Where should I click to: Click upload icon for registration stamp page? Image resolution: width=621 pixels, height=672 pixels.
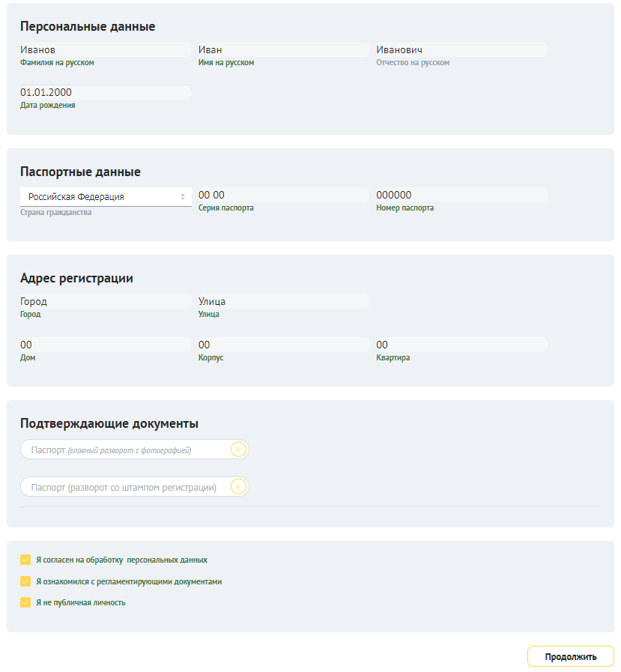coord(238,487)
